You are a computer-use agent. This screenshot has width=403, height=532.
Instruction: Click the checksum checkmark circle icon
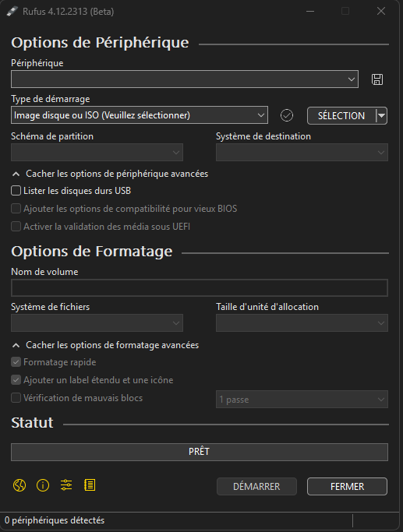pyautogui.click(x=287, y=115)
